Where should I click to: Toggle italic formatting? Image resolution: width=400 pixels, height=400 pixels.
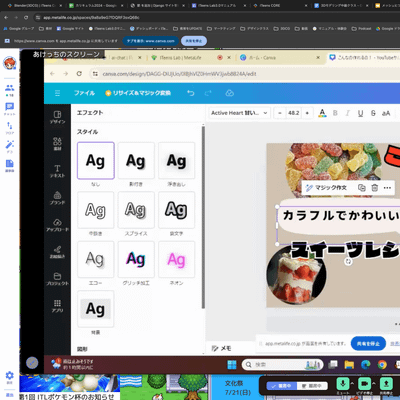coord(348,113)
